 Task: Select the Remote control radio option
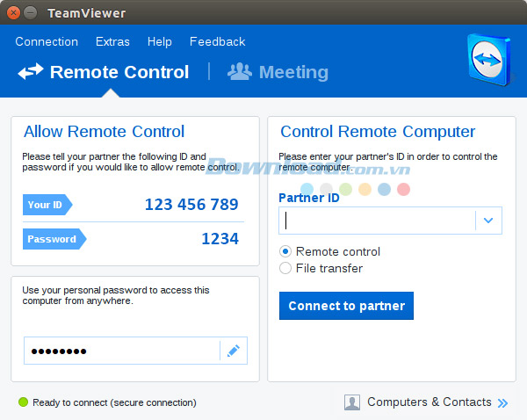(x=285, y=251)
